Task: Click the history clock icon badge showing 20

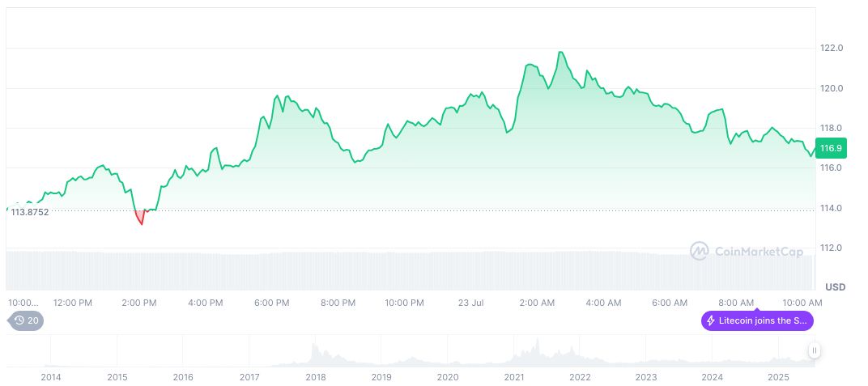Action: pos(26,320)
